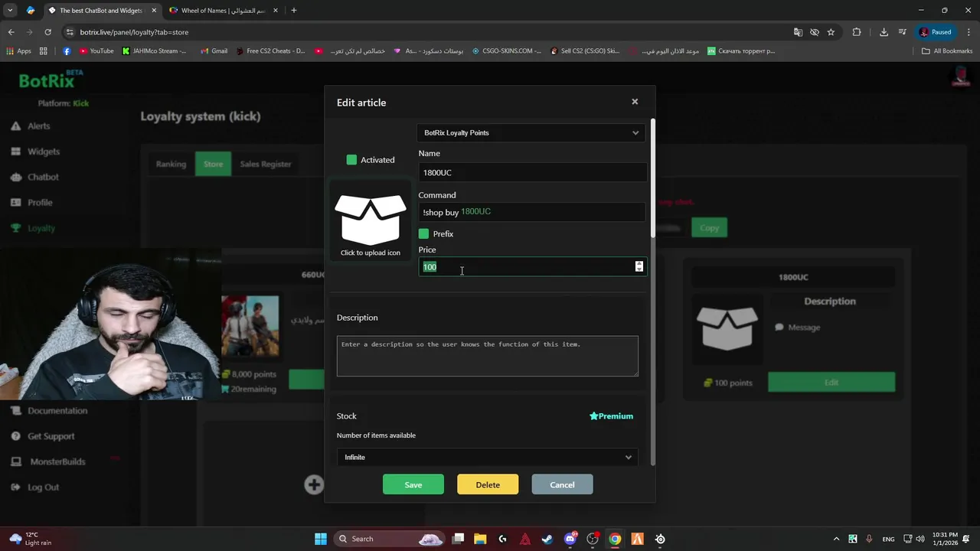980x551 pixels.
Task: Open the MonsterBuilds sidebar item
Action: [x=57, y=461]
